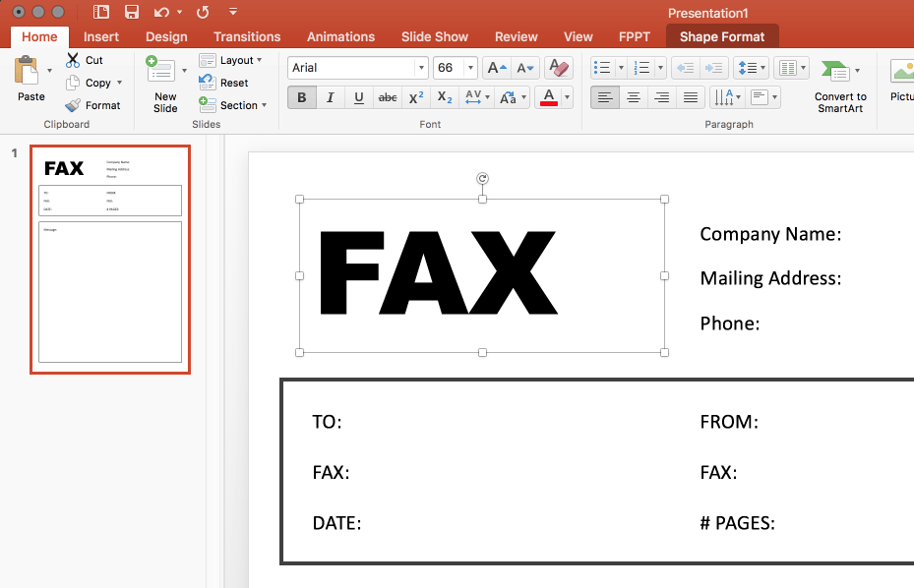The height and width of the screenshot is (588, 914).
Task: Click the Undo arrow icon
Action: click(x=161, y=13)
